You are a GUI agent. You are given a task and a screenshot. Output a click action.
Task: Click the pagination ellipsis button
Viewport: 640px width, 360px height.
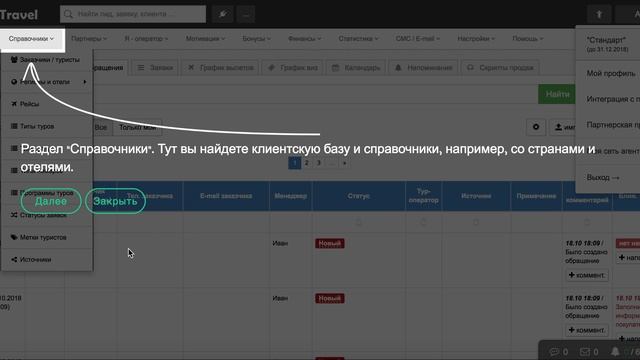tap(332, 163)
